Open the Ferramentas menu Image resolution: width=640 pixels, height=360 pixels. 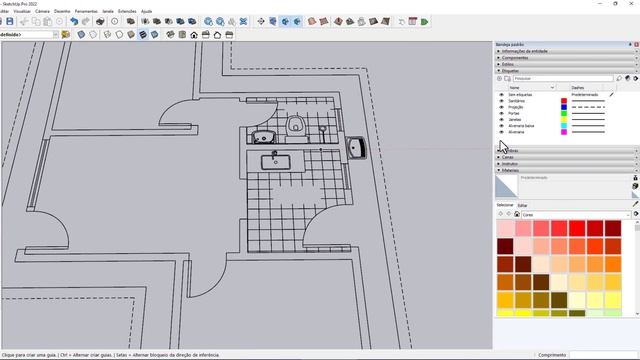coord(86,11)
